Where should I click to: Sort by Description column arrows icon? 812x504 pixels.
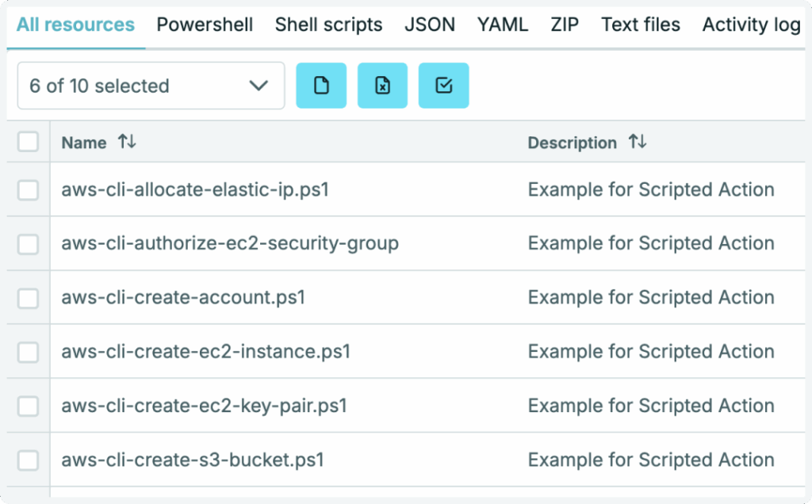click(638, 142)
